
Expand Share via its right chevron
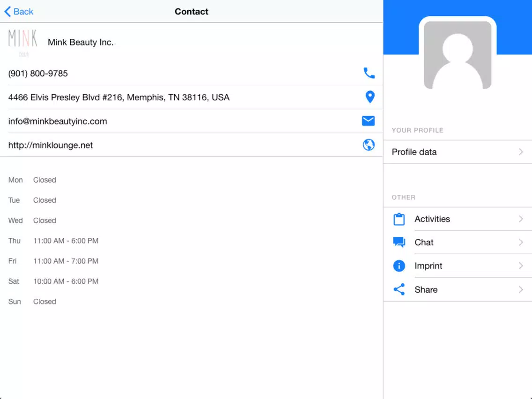coord(521,289)
